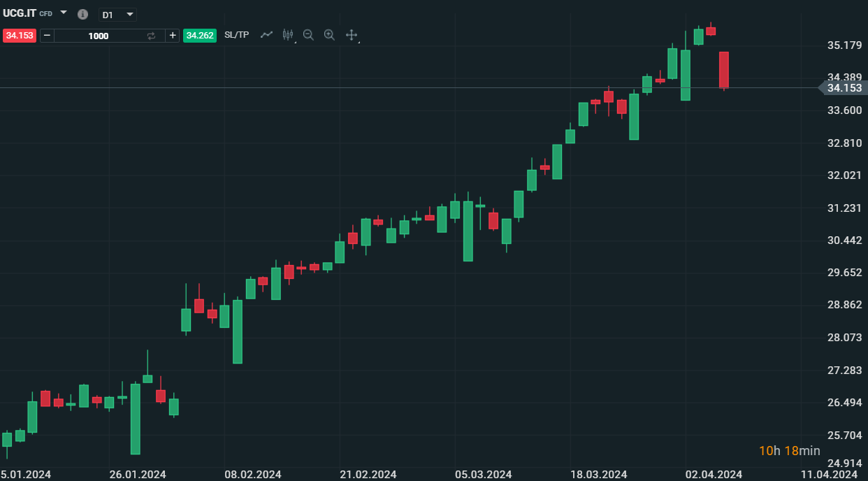
Task: Toggle the volume unit swap icon
Action: tap(151, 36)
